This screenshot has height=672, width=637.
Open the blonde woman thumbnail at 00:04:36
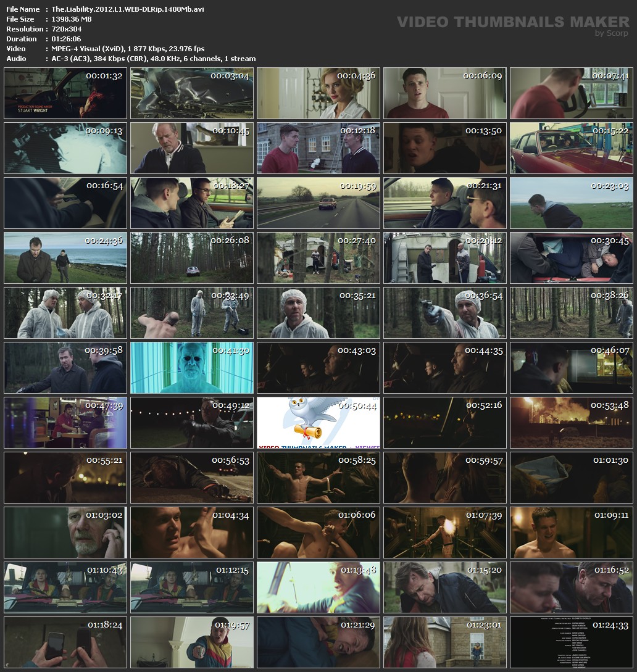pyautogui.click(x=318, y=93)
